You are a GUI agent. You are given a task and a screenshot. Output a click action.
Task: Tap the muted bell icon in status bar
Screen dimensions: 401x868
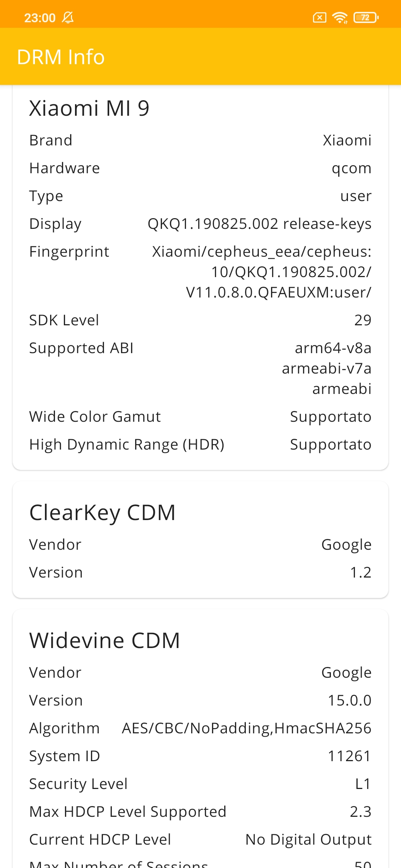[x=68, y=17]
